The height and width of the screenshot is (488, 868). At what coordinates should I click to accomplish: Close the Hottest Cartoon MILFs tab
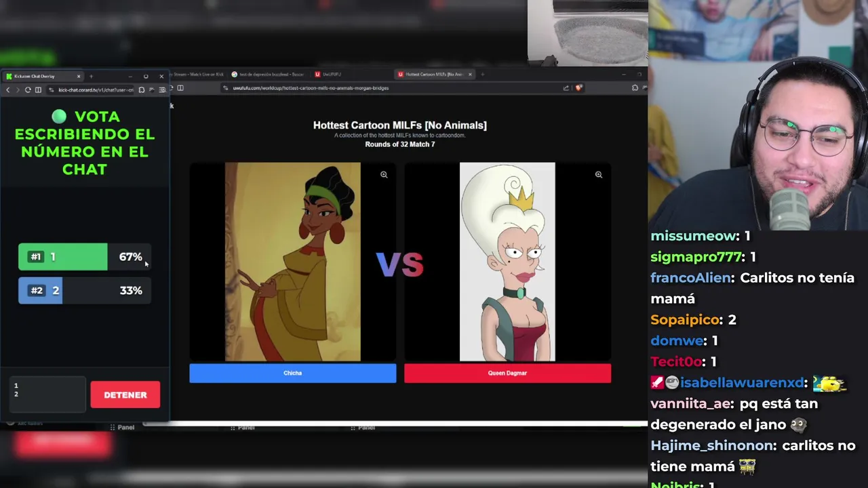point(470,74)
